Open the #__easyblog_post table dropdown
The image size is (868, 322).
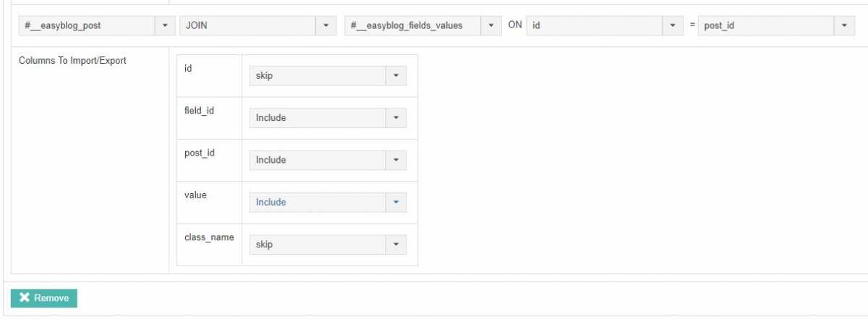(87, 25)
